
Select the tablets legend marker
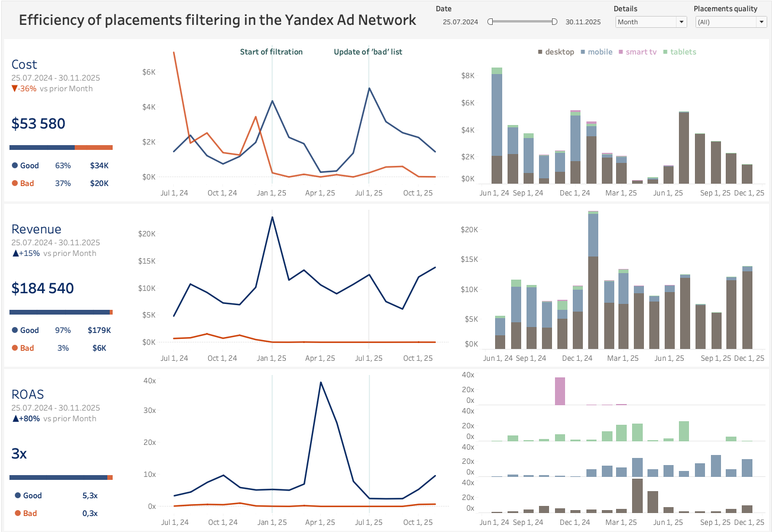click(x=665, y=52)
